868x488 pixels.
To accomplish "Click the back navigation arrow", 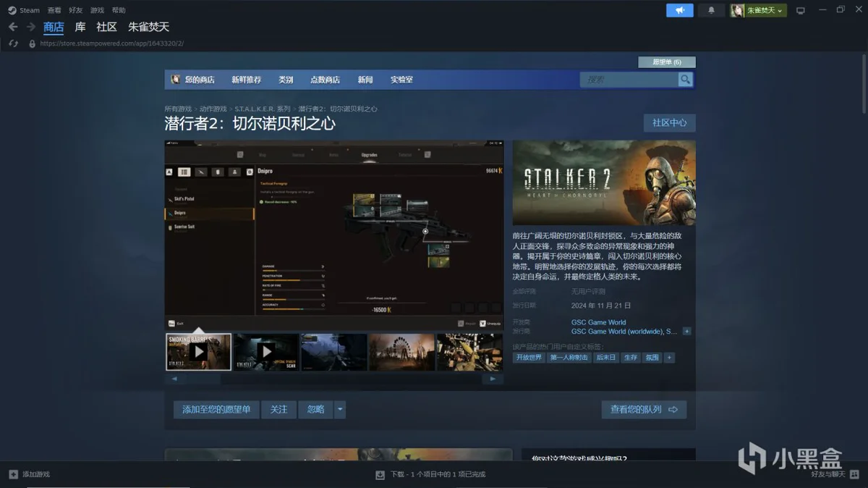I will click(13, 27).
